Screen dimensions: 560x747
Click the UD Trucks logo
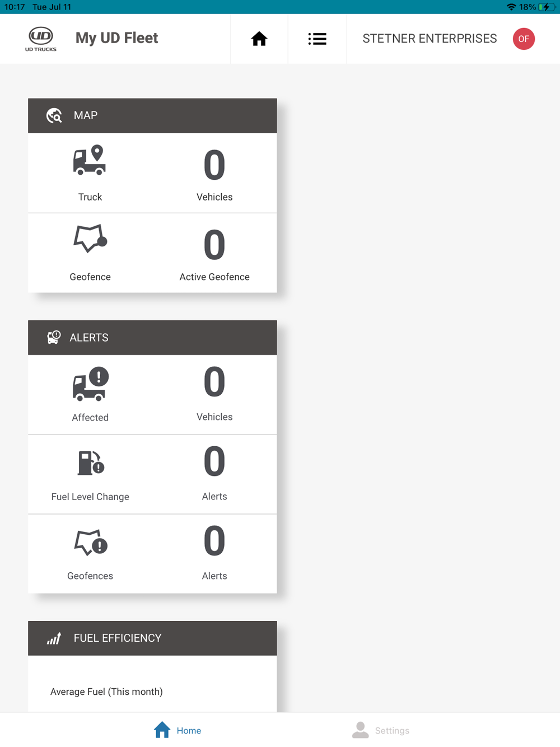coord(41,39)
